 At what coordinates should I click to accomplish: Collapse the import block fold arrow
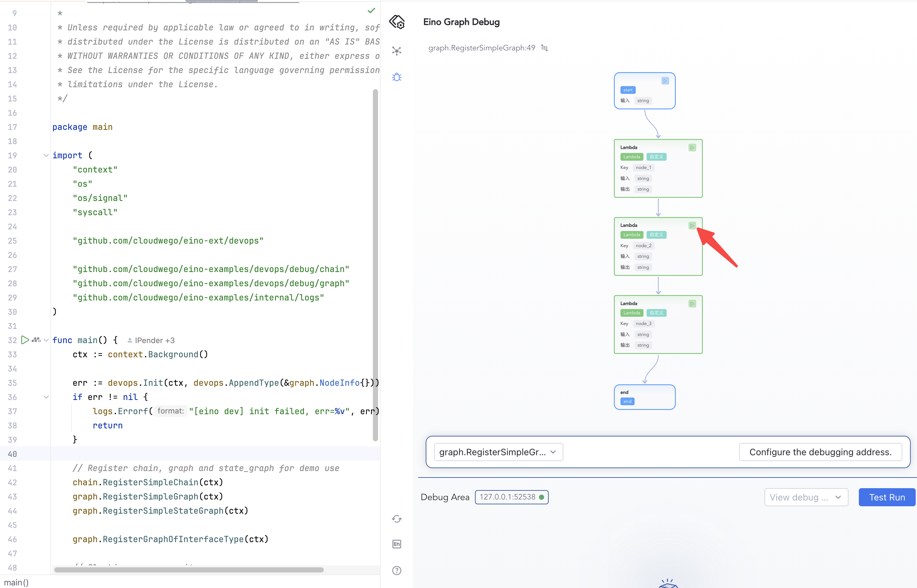pyautogui.click(x=46, y=155)
